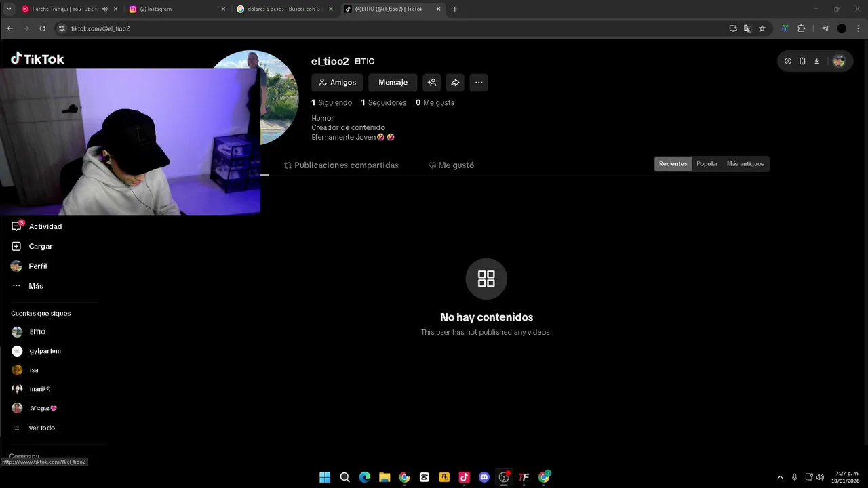Open a new browser tab
This screenshot has height=488, width=868.
coord(454,9)
